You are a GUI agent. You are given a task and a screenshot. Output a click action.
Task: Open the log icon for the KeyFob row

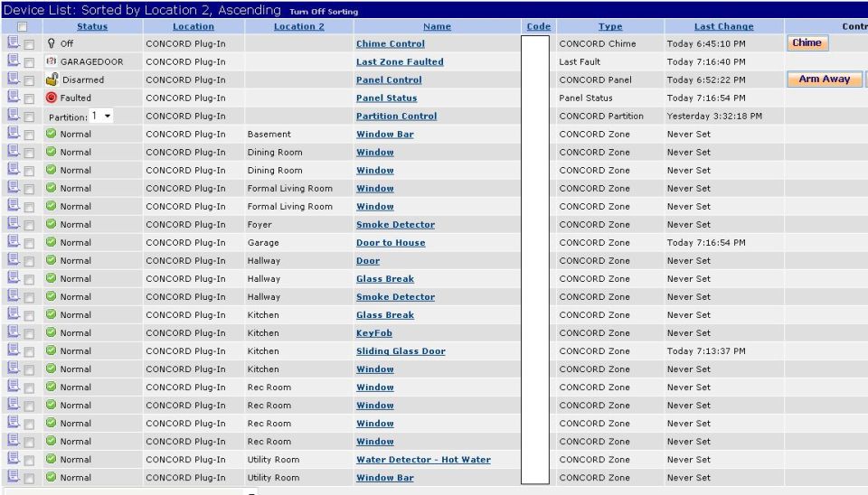pos(14,332)
